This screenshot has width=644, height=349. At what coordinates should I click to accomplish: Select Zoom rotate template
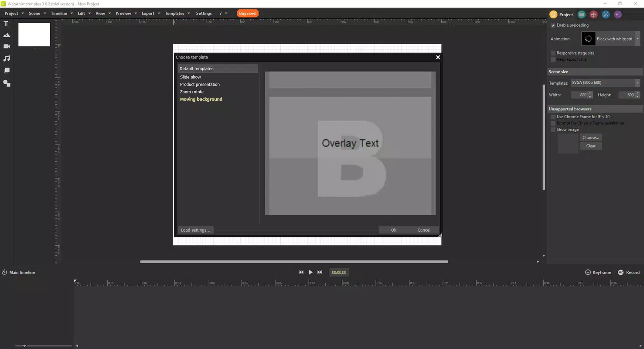[192, 92]
